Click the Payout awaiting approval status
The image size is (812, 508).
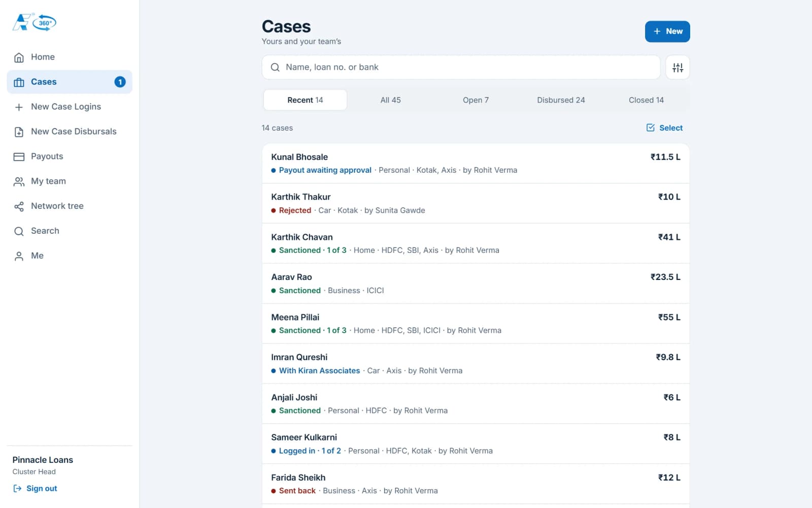coord(325,170)
